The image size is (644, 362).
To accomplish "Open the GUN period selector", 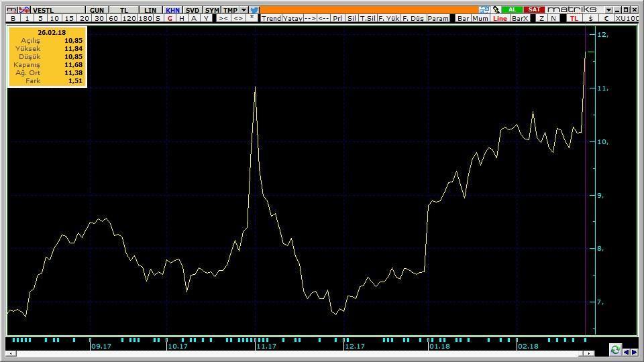I will click(x=97, y=10).
